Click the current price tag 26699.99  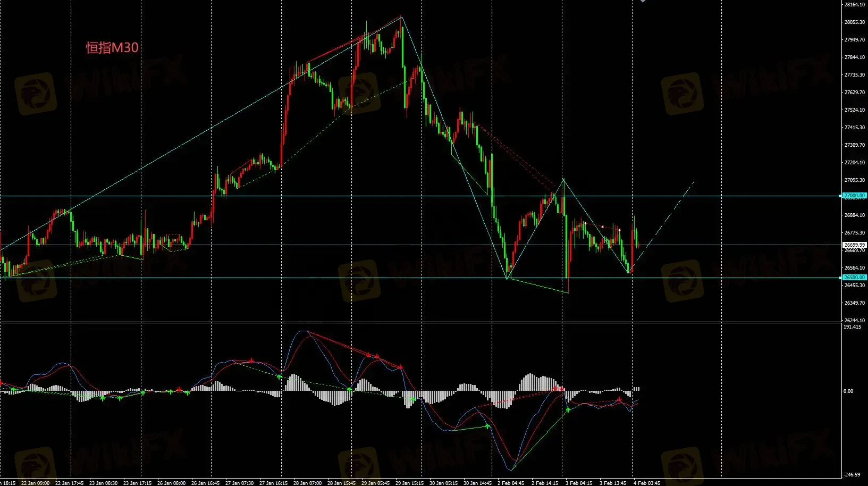pyautogui.click(x=855, y=245)
